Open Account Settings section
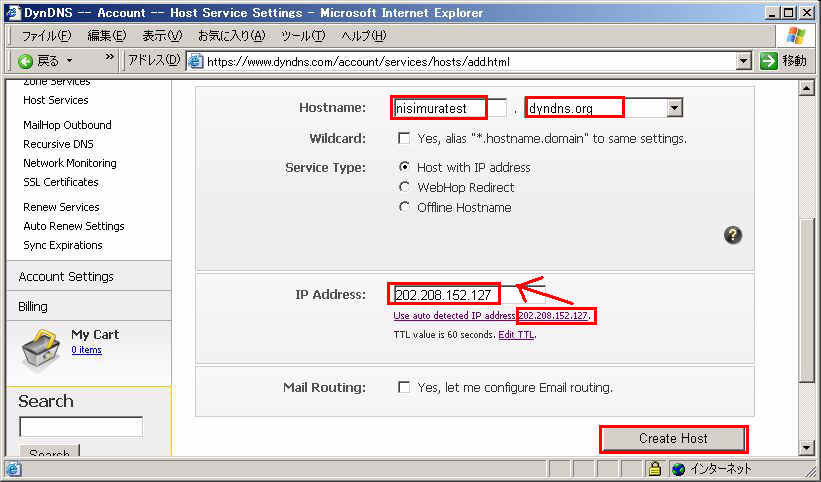The width and height of the screenshot is (821, 482). (66, 276)
